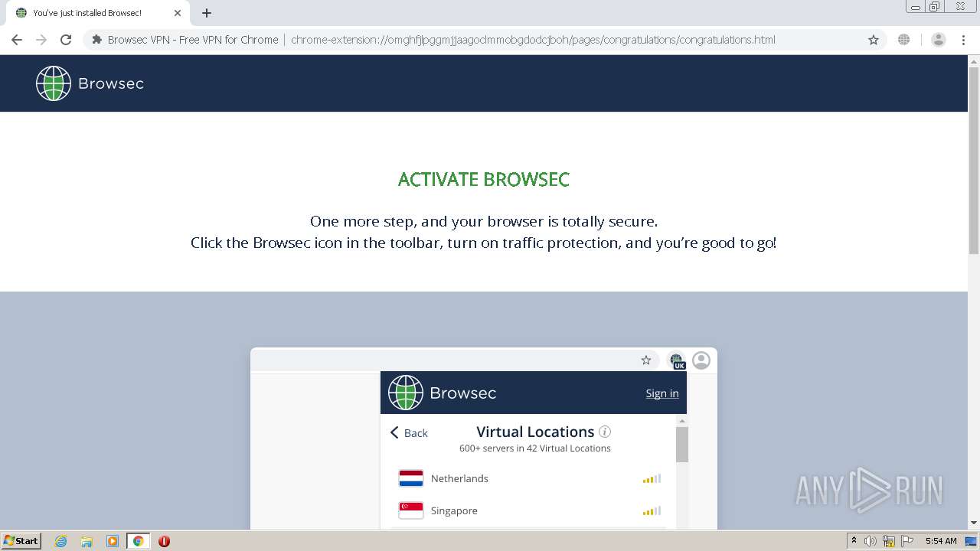980x551 pixels.
Task: Open Internet Explorer from taskbar
Action: click(x=61, y=541)
